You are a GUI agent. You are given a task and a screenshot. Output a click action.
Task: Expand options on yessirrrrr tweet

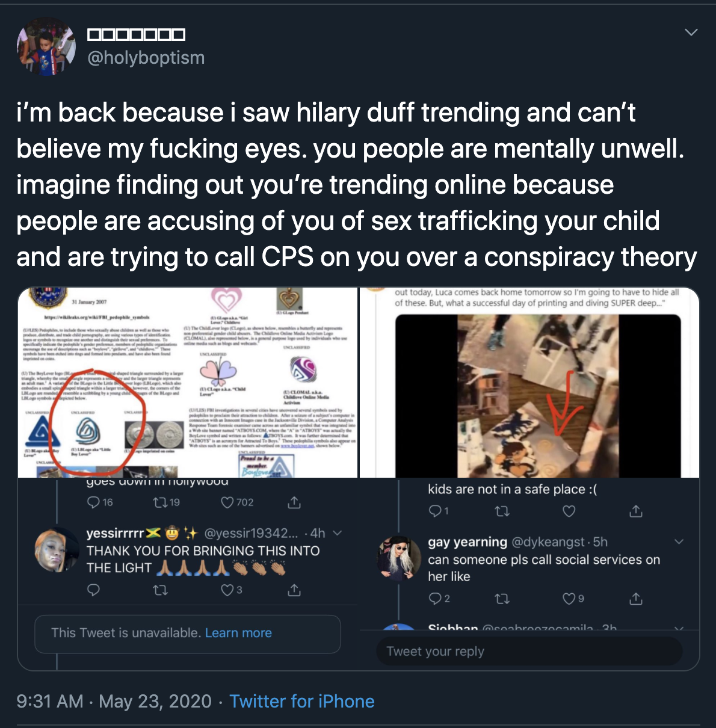coord(338,533)
